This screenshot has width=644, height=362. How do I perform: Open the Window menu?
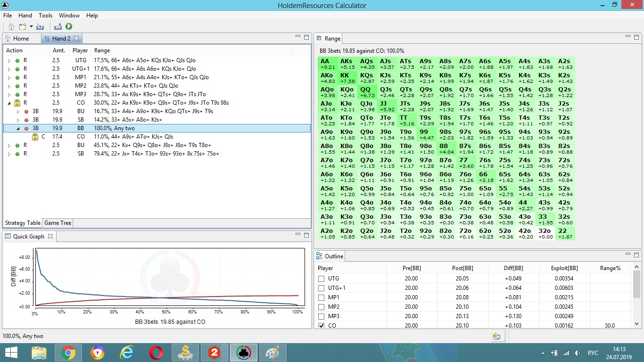click(69, 16)
